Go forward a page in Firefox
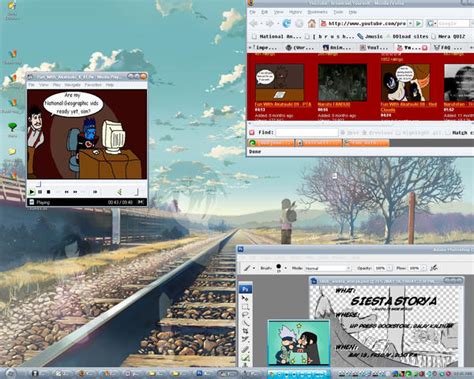This screenshot has width=474, height=379. 269,23
